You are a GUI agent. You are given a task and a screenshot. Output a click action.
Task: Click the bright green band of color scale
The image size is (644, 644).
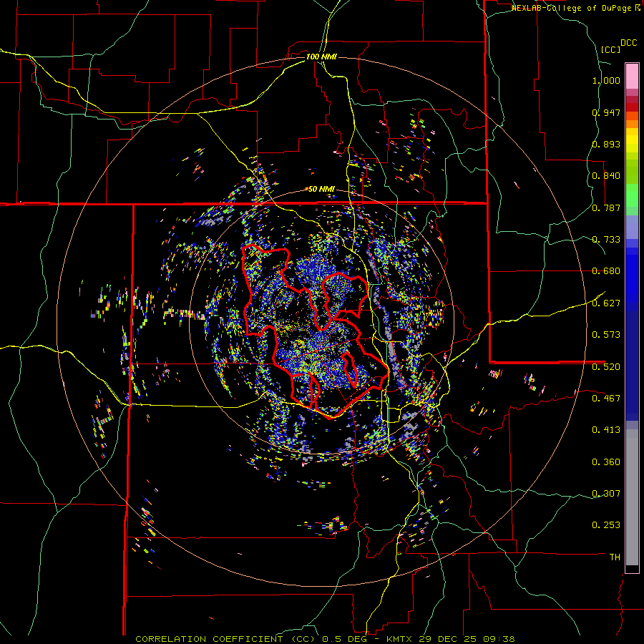[632, 195]
